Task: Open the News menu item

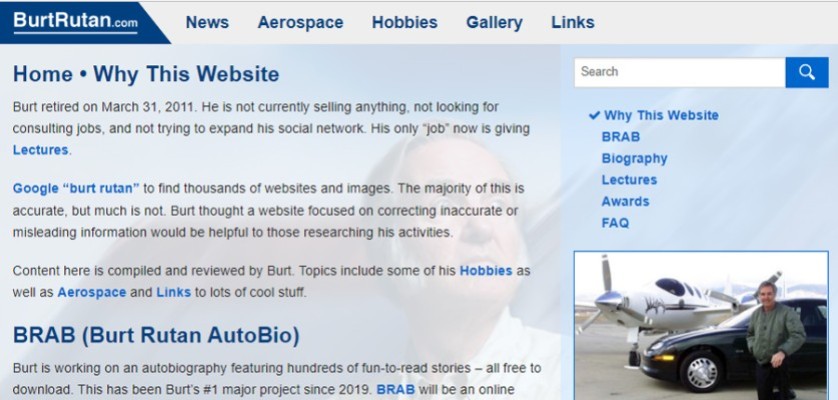Action: click(207, 22)
